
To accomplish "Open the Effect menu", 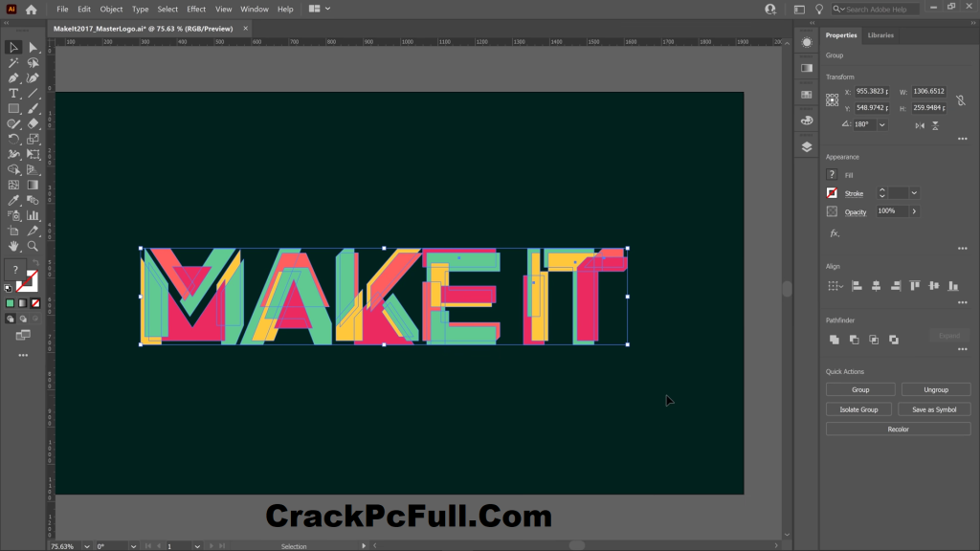I will 196,10.
